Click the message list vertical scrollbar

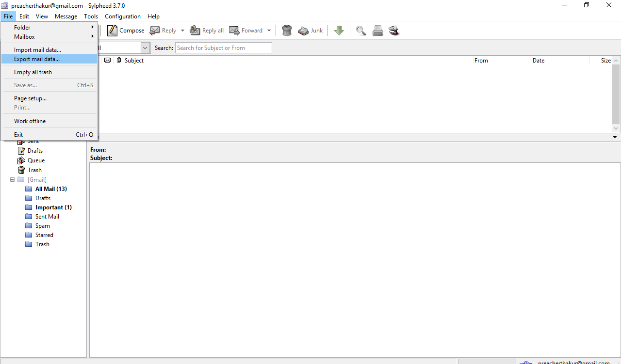click(616, 94)
